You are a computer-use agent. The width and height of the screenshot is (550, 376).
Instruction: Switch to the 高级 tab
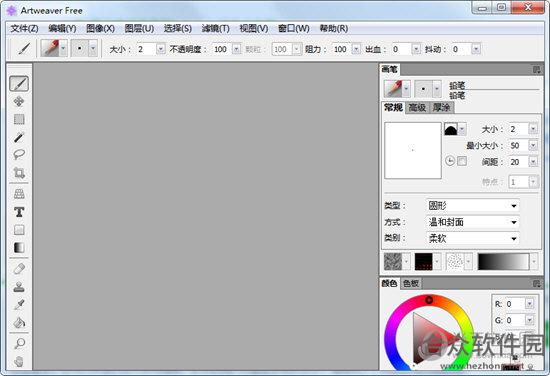[x=417, y=107]
